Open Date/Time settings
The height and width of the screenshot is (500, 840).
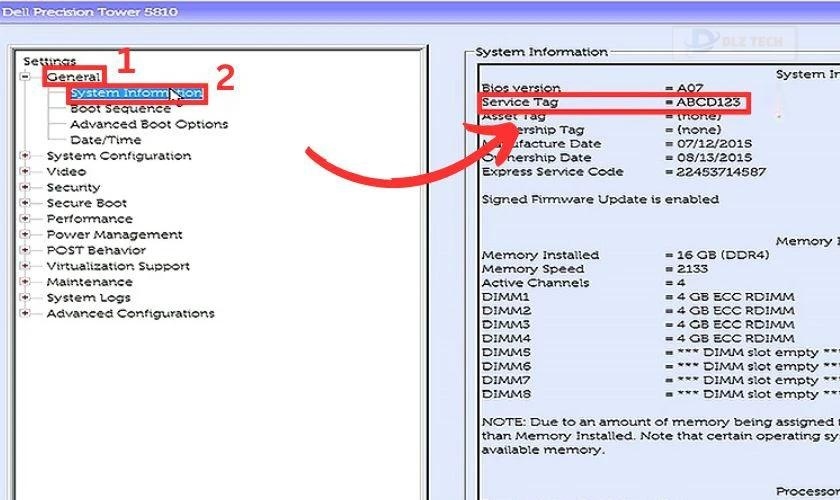pos(106,140)
